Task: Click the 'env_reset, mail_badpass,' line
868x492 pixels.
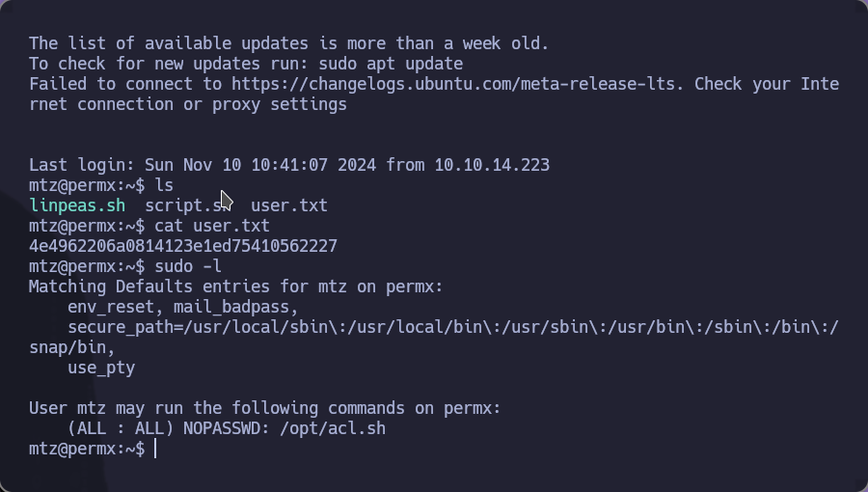Action: pyautogui.click(x=183, y=307)
